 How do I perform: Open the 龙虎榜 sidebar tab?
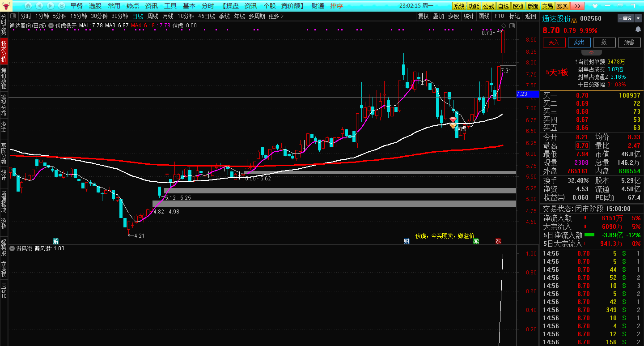(4, 269)
